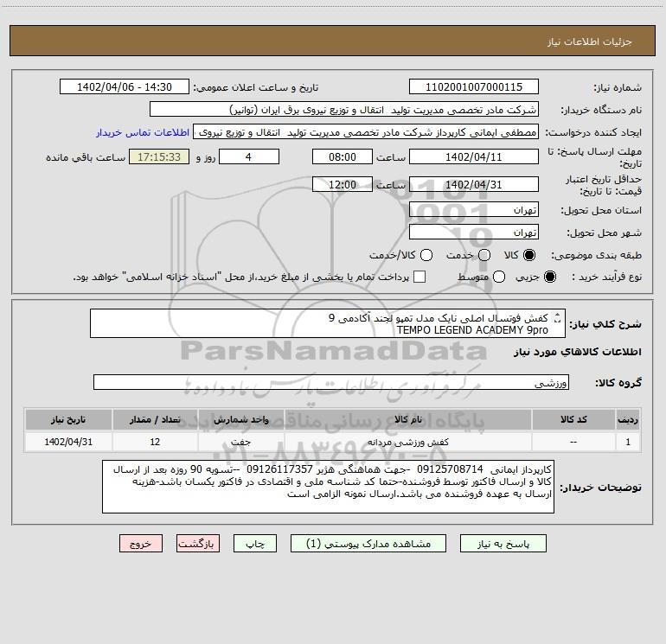Viewport: 666px width, 644px height.
Task: Click the خروج exit button
Action: click(x=141, y=544)
